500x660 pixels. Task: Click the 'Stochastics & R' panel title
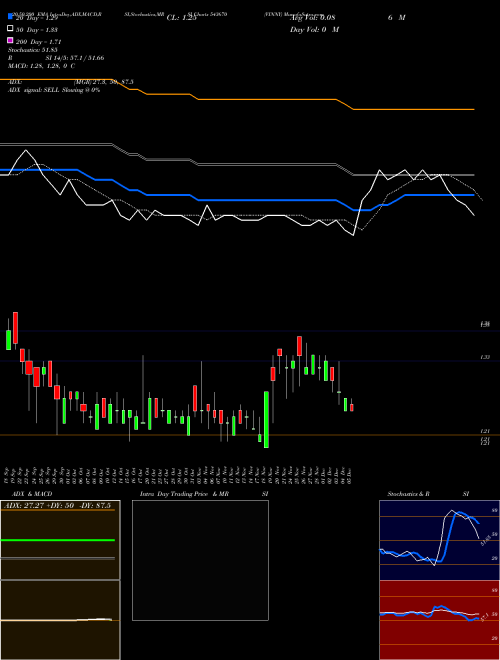click(408, 494)
